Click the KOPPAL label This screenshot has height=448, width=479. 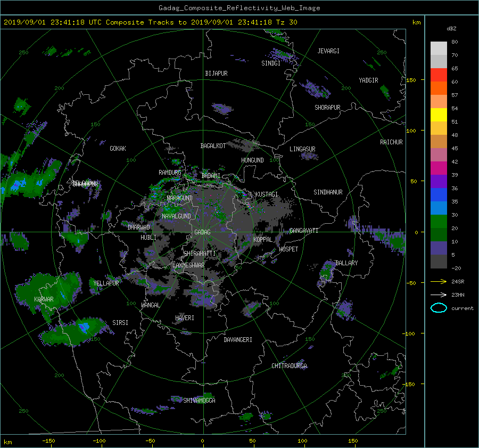(x=263, y=240)
